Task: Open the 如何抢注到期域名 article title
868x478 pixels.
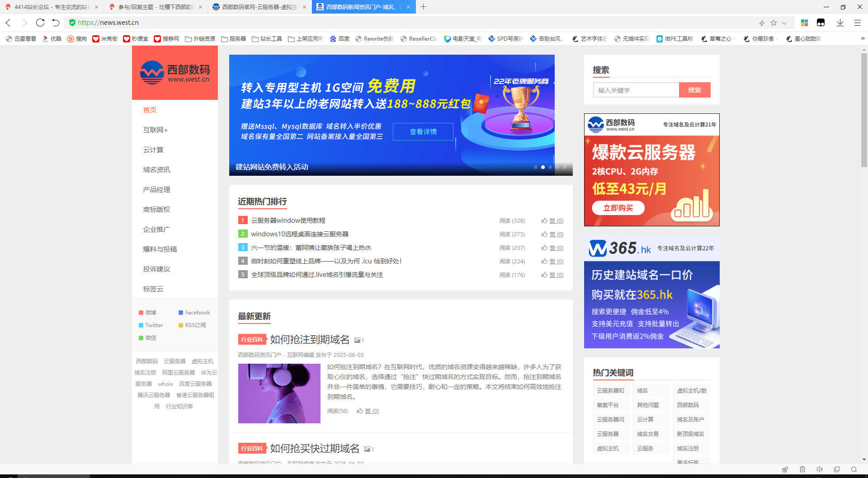Action: [310, 339]
